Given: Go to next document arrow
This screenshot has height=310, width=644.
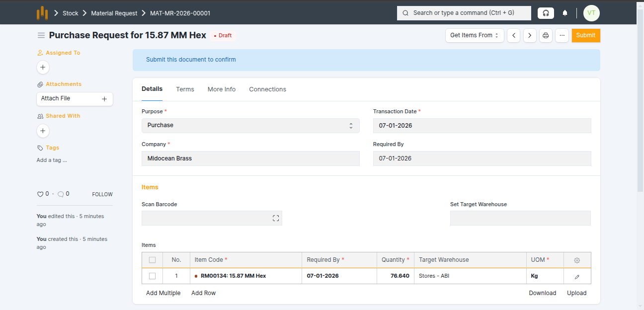Looking at the screenshot, I should point(530,35).
